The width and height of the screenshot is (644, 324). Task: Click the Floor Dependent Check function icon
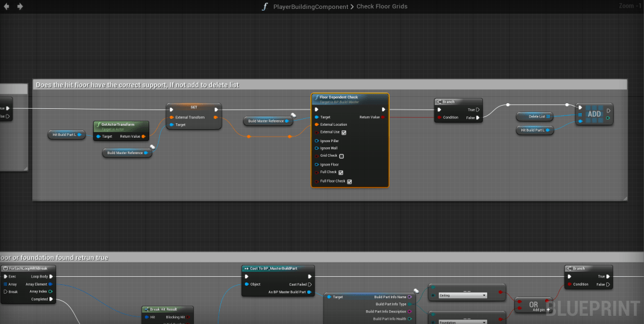(x=317, y=98)
